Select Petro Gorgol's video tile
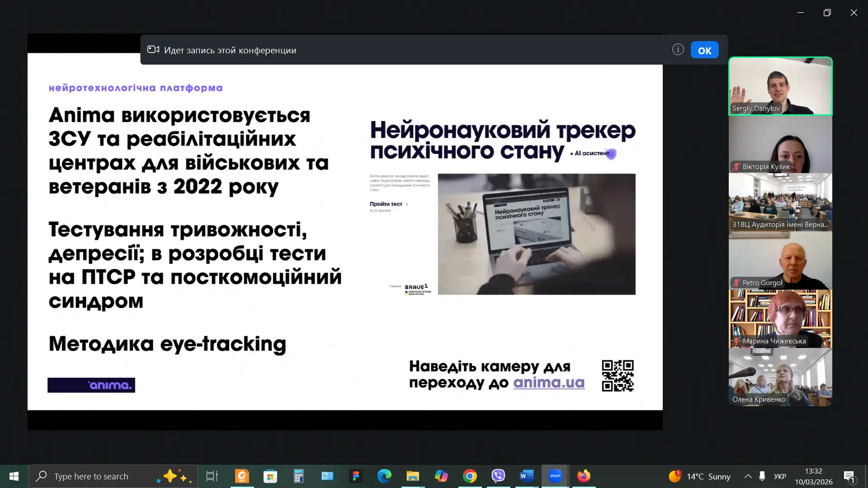The height and width of the screenshot is (488, 868). 780,261
